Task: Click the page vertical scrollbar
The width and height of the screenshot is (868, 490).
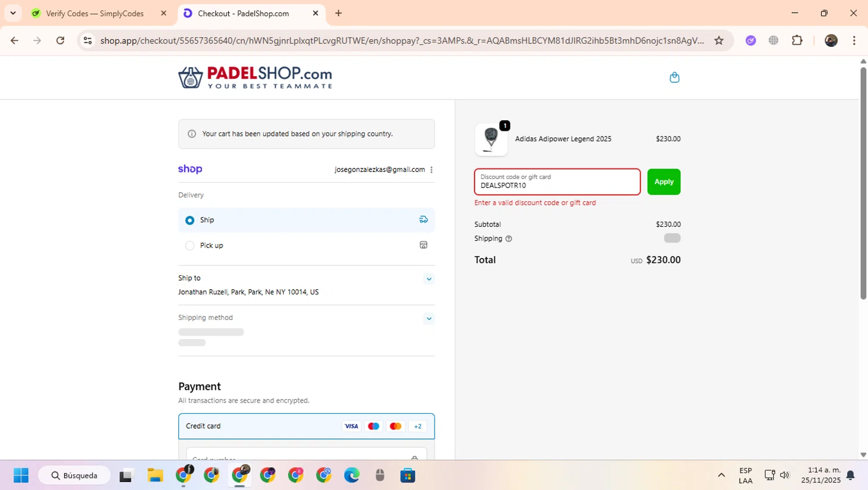Action: pyautogui.click(x=863, y=183)
